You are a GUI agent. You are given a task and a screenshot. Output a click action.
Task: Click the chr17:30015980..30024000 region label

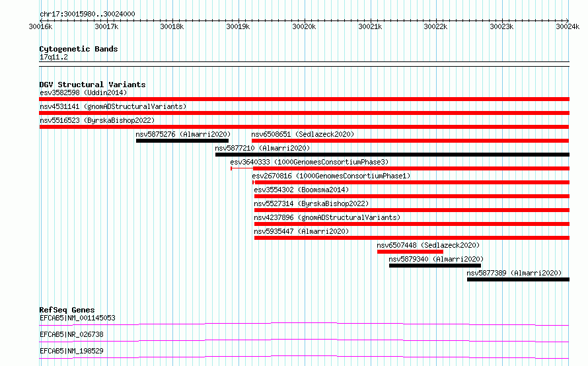coord(87,14)
